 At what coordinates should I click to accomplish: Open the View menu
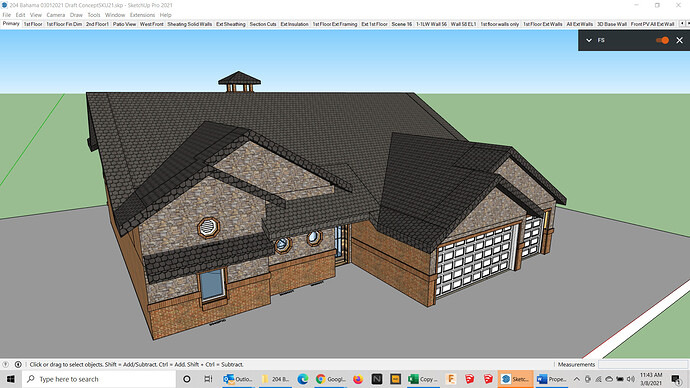coord(36,15)
